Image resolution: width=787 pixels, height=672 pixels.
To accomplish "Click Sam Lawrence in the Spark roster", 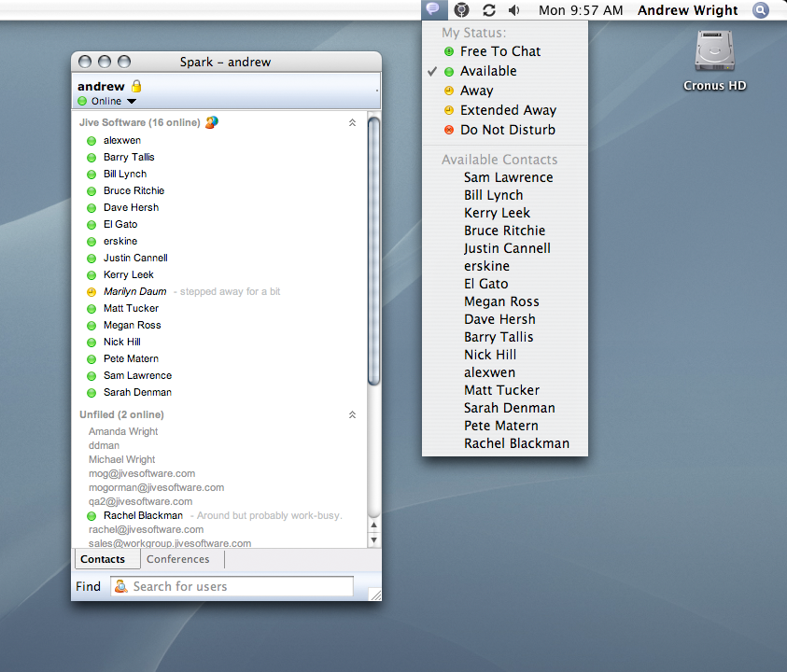I will [x=137, y=375].
